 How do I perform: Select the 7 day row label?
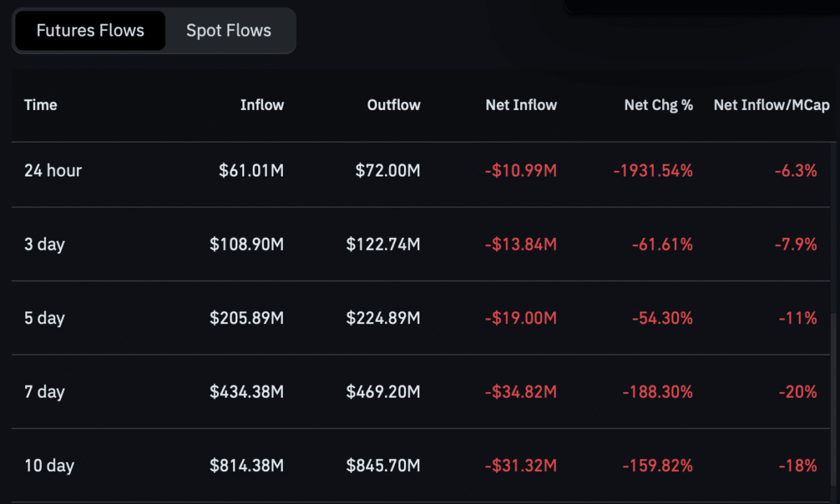(x=44, y=392)
